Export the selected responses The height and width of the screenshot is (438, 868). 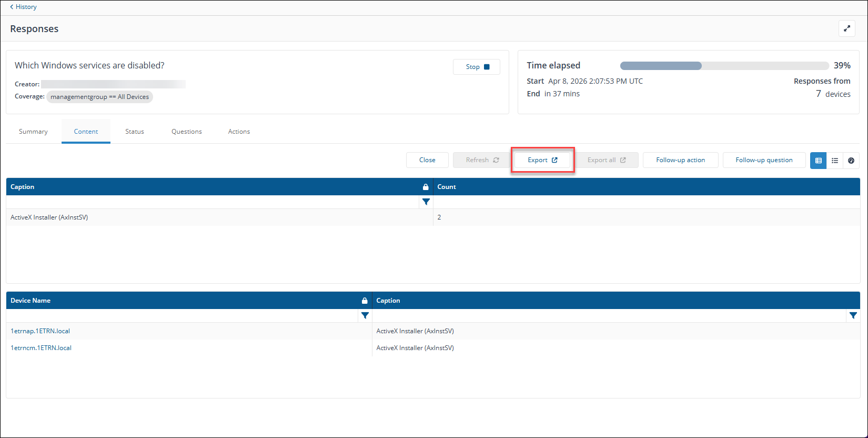[x=542, y=160]
